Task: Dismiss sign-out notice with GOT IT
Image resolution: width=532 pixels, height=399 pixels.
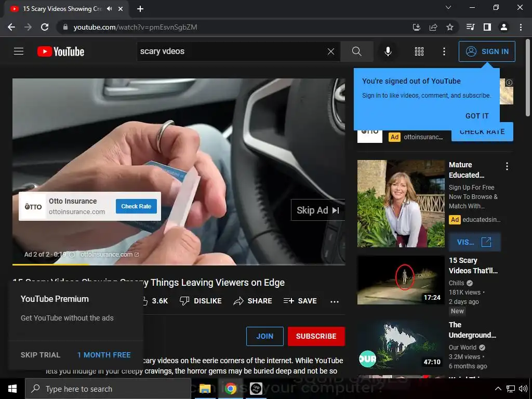Action: tap(477, 116)
